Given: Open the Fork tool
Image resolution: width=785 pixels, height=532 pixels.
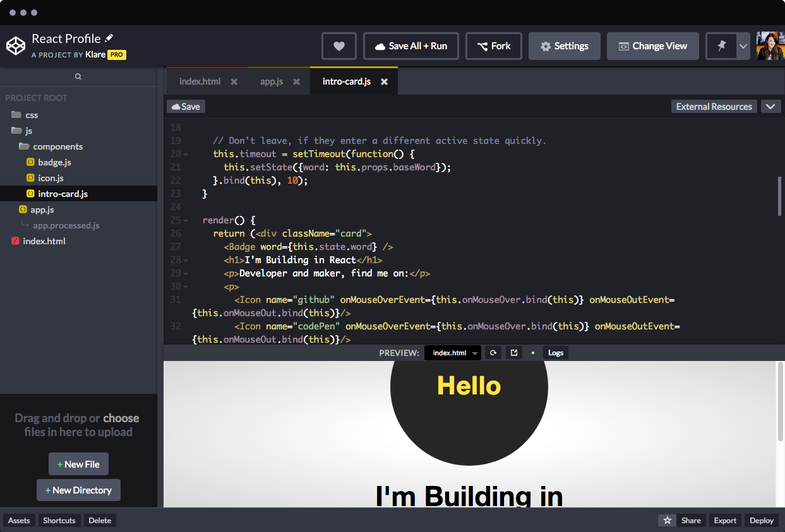Looking at the screenshot, I should (493, 45).
